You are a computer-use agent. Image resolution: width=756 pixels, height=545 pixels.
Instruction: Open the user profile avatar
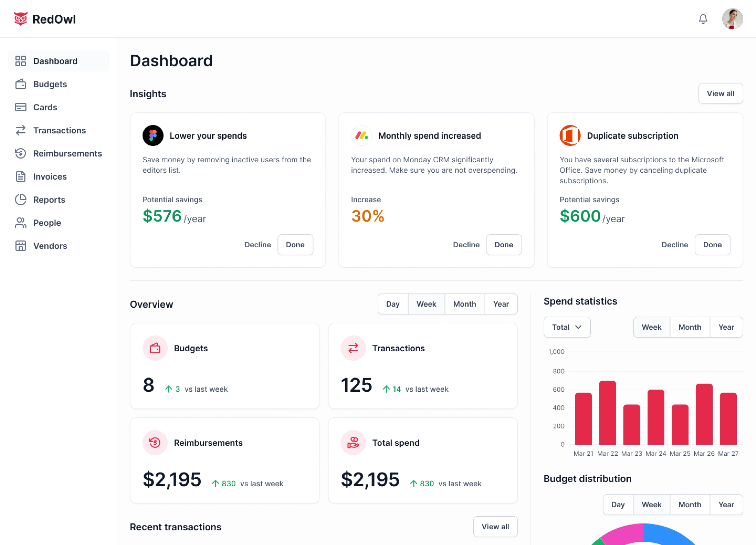[x=732, y=19]
